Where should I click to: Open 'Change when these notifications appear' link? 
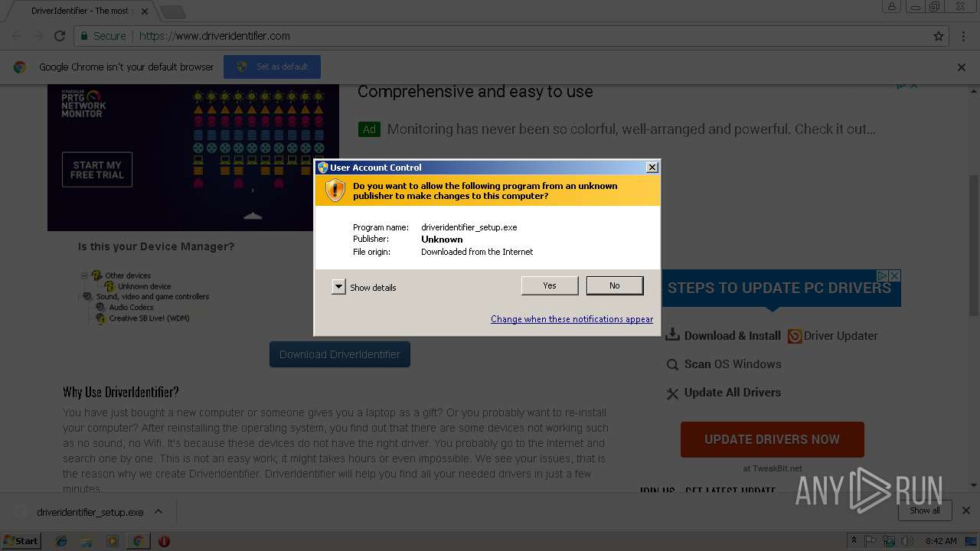click(x=572, y=319)
